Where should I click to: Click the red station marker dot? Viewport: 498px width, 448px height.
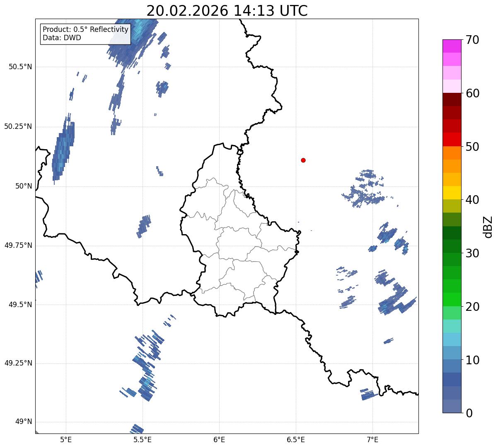303,160
